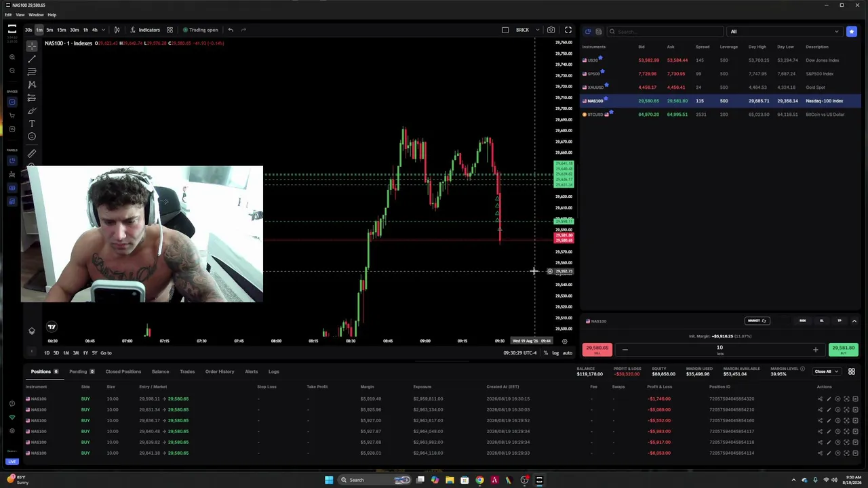Collapse the order panel with the chevron
The image size is (868, 488).
pos(854,321)
